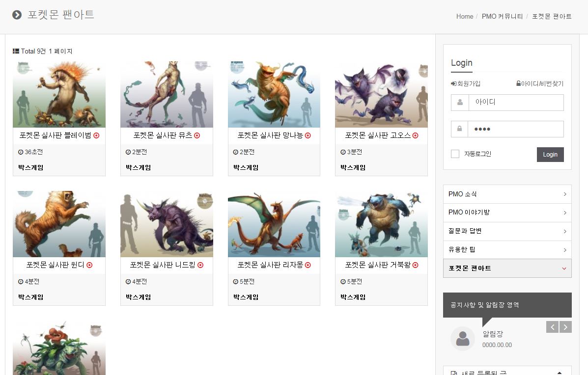Click the red target icon after 포켓몬 실사판 거북왕

(415, 265)
